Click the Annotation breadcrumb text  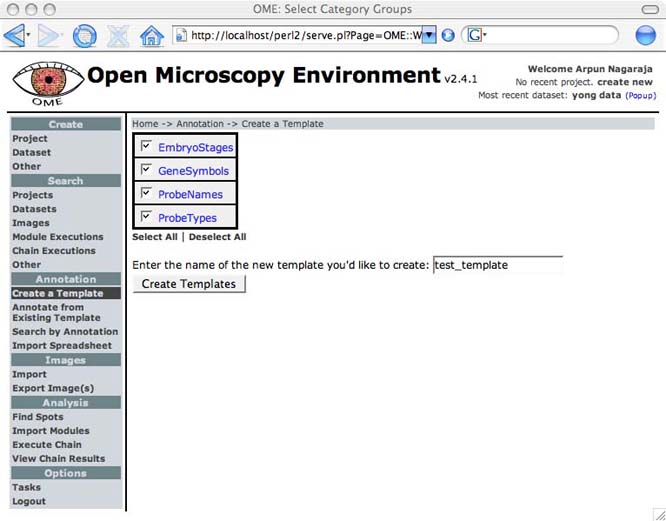200,124
